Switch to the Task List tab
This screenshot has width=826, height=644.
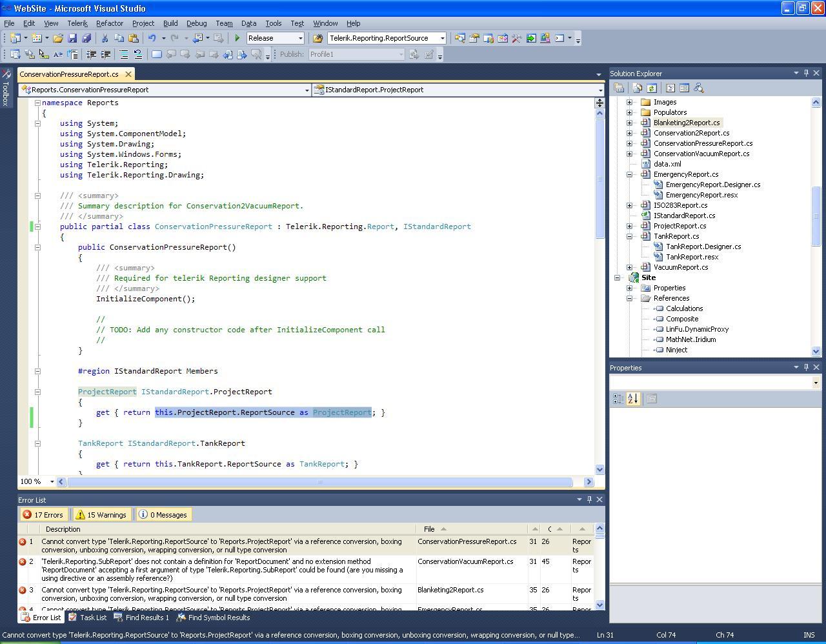tap(88, 618)
